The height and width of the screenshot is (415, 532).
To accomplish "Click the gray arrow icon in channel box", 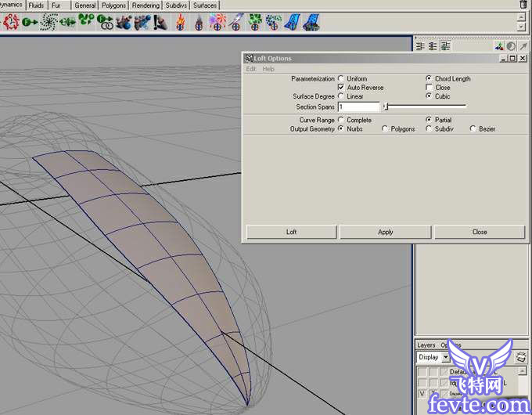I will 523,46.
